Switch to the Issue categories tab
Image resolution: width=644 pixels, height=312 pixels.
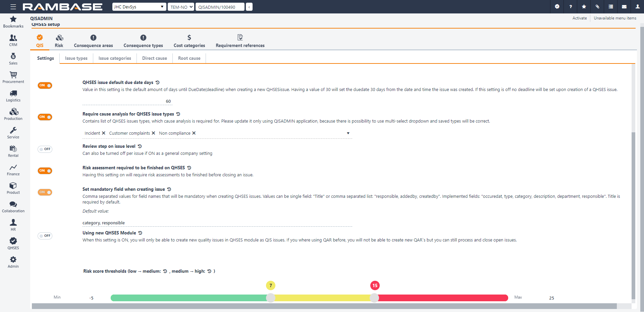(115, 58)
